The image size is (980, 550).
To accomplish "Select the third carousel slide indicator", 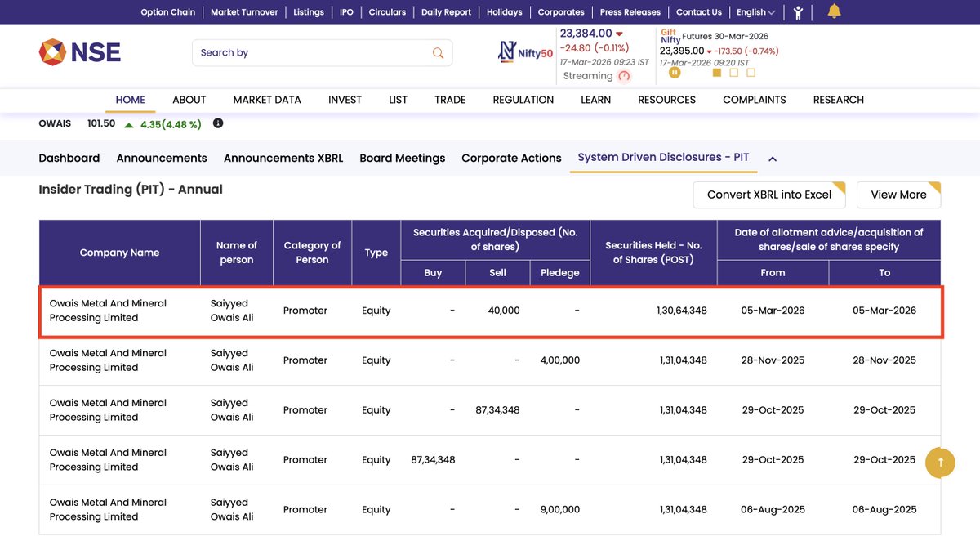I will point(751,73).
